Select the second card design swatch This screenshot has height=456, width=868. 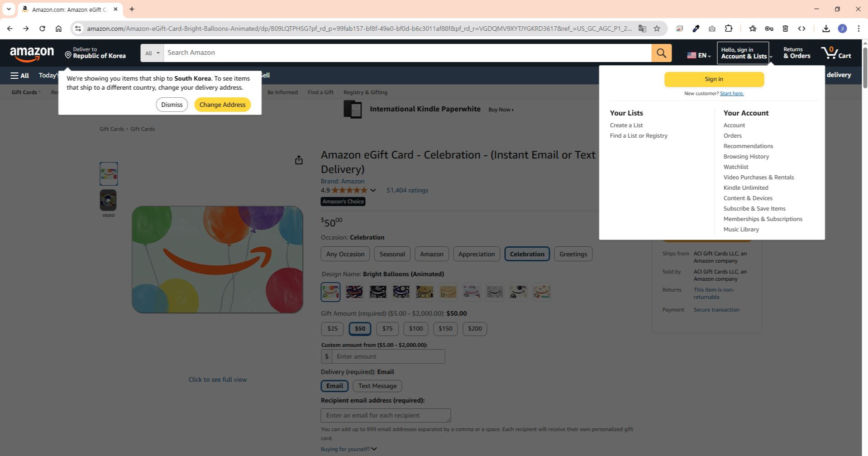tap(354, 292)
